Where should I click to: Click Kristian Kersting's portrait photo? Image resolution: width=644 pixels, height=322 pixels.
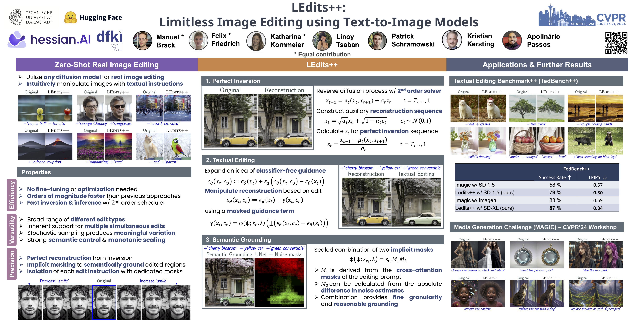(x=452, y=40)
